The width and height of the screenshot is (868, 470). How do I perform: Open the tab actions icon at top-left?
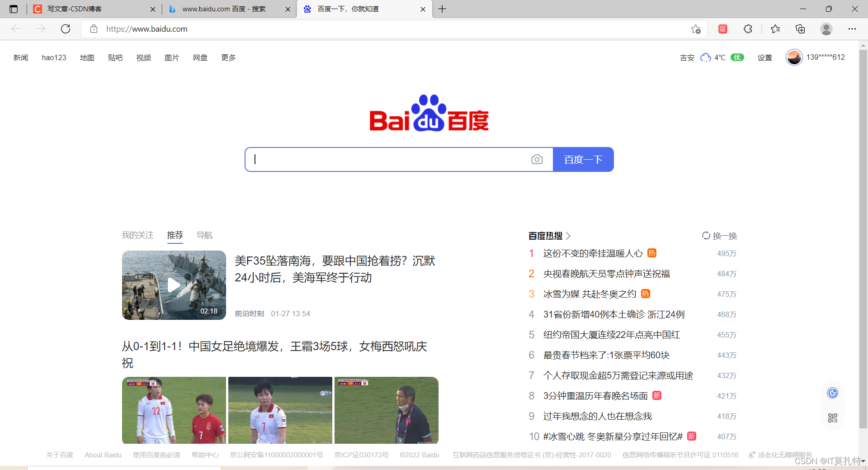[x=14, y=9]
